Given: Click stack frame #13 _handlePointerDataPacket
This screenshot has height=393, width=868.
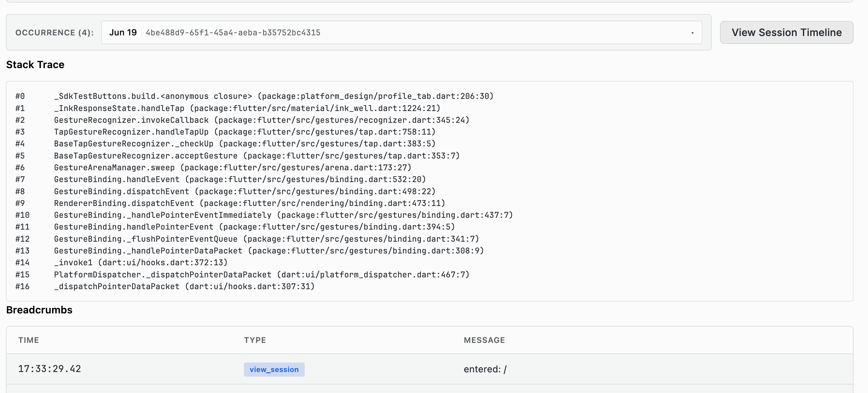Looking at the screenshot, I should coord(250,251).
